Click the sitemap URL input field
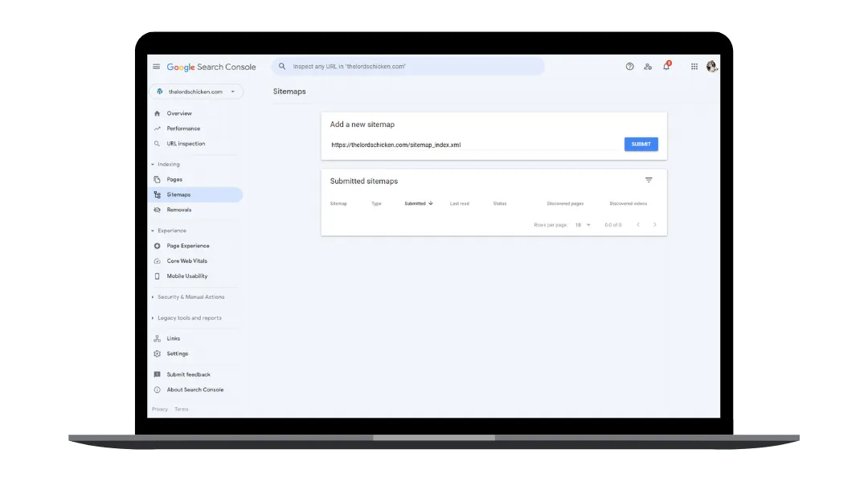 tap(474, 145)
